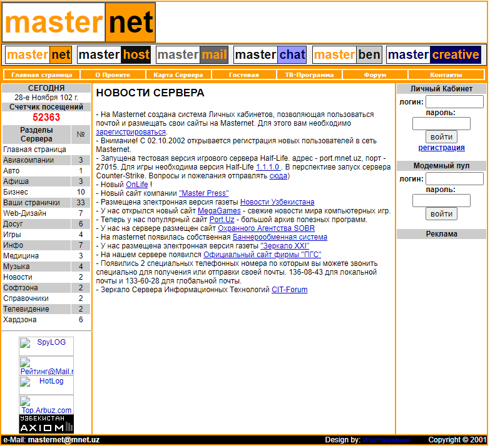Open the О Проекте menu item
The height and width of the screenshot is (448, 490).
coord(113,75)
